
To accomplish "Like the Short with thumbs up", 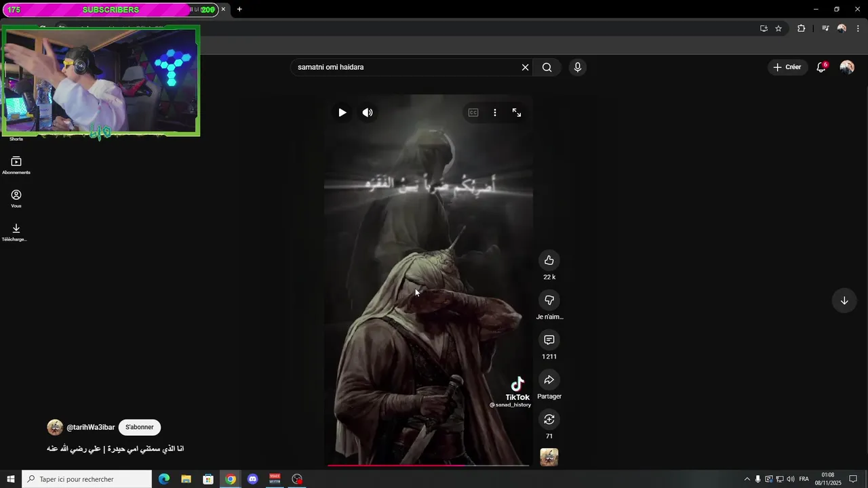I will [549, 260].
